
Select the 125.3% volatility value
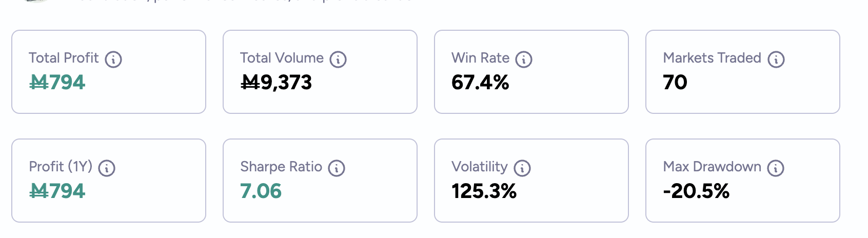pyautogui.click(x=484, y=191)
